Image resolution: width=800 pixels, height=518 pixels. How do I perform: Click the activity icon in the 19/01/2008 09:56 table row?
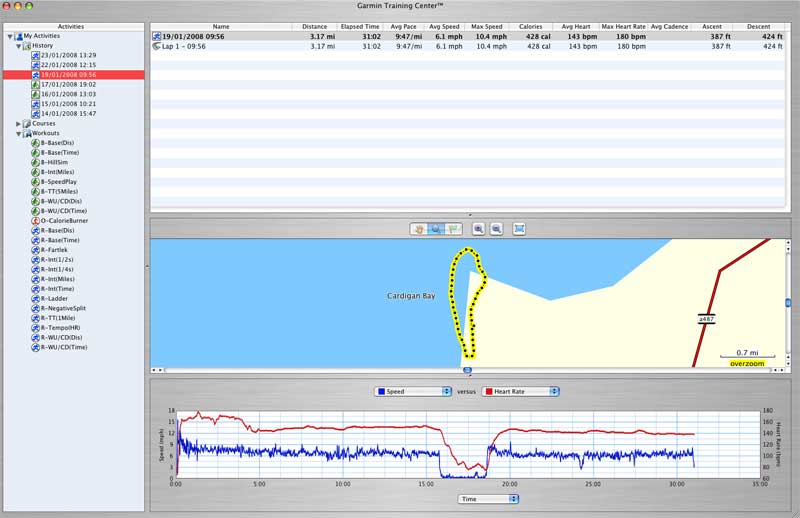[x=157, y=36]
